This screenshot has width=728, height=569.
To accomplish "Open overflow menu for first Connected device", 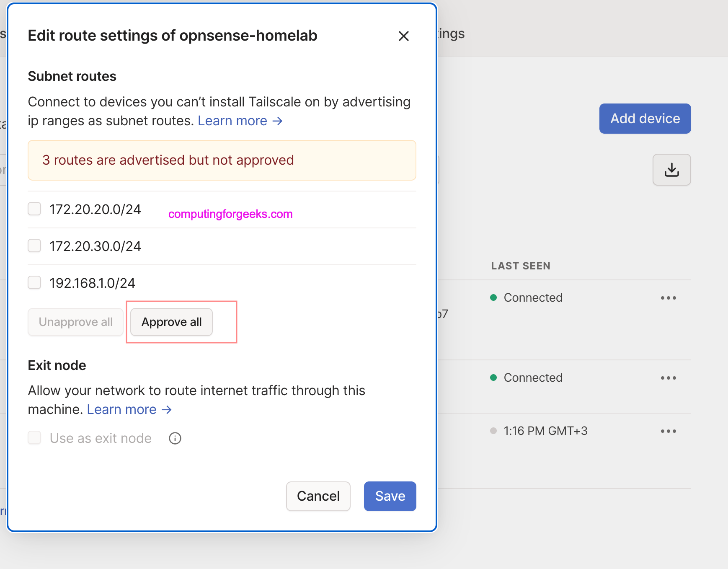I will click(x=668, y=297).
